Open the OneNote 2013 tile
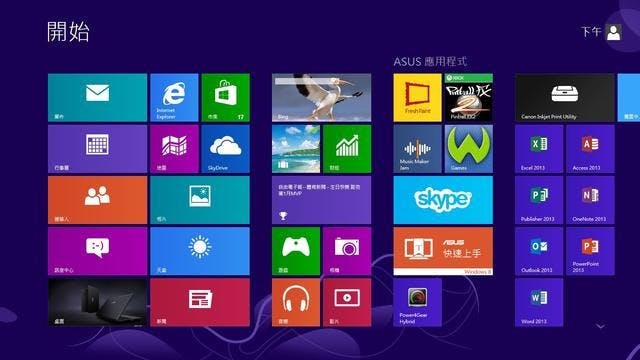 click(590, 200)
